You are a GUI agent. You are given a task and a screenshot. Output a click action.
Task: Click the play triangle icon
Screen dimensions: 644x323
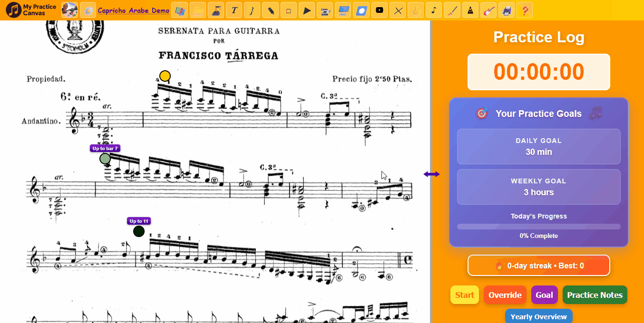(307, 10)
